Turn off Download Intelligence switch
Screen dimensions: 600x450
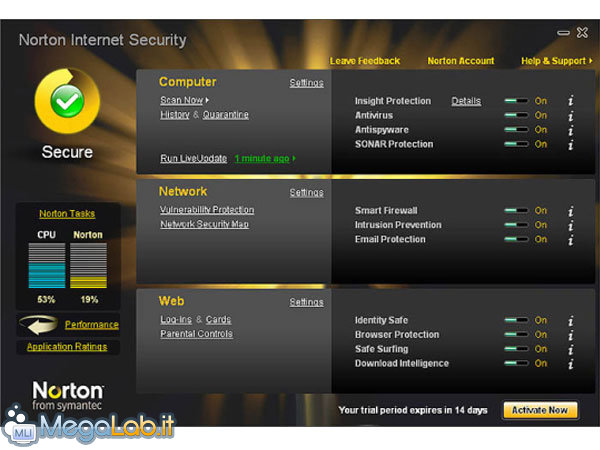coord(516,364)
